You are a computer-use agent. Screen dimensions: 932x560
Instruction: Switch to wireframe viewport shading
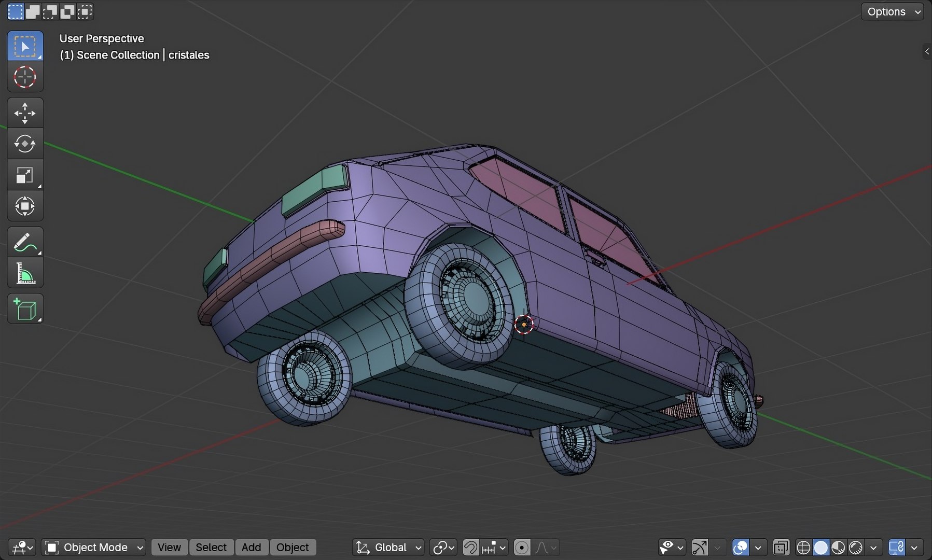803,547
